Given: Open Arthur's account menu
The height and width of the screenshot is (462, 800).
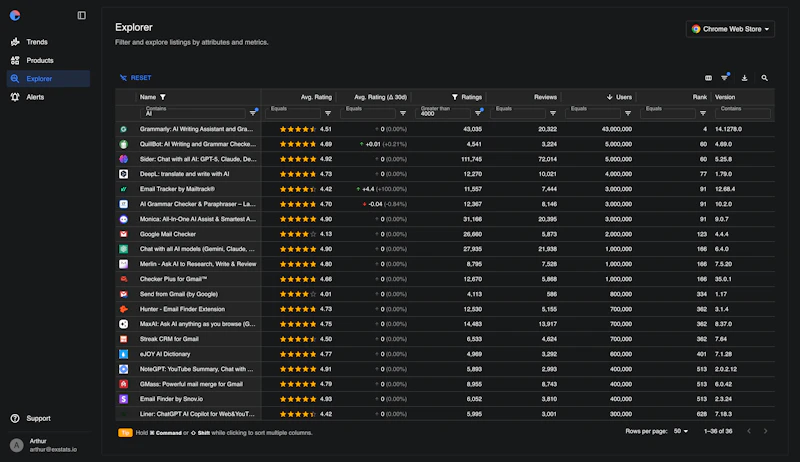Looking at the screenshot, I should (48, 445).
